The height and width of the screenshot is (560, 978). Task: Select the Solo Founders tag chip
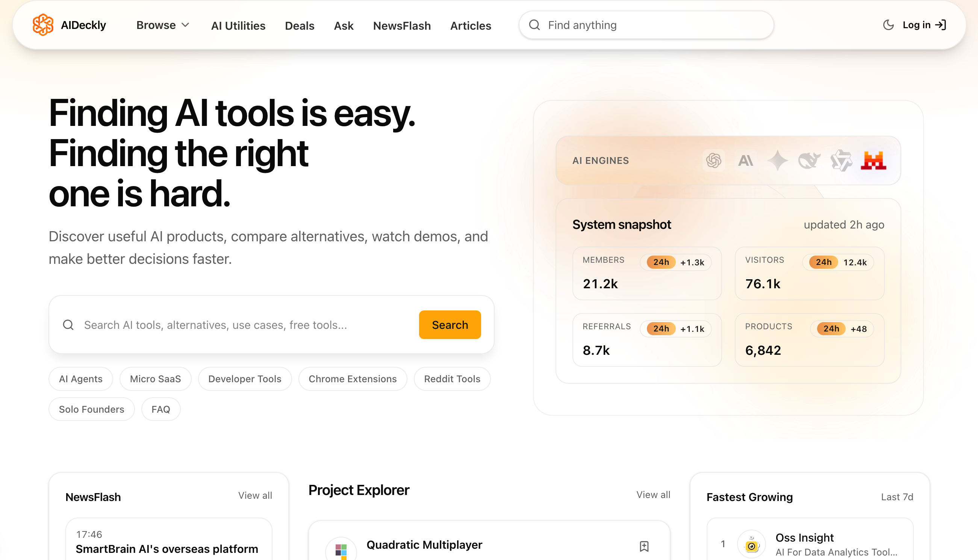pos(92,409)
